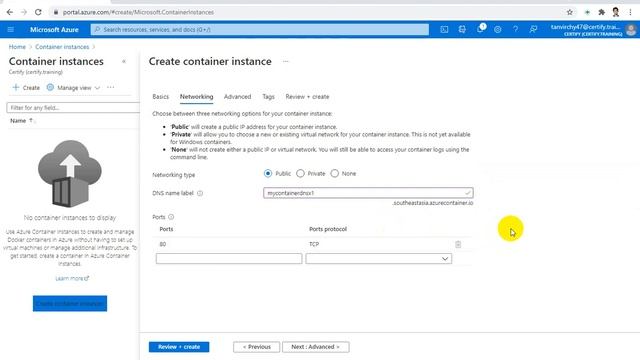Click Create in the Container instances toolbar
Screen dimensions: 640x360
(x=26, y=88)
